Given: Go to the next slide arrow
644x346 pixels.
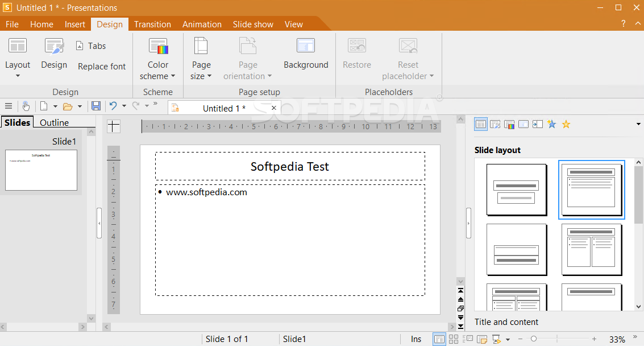Looking at the screenshot, I should point(460,318).
